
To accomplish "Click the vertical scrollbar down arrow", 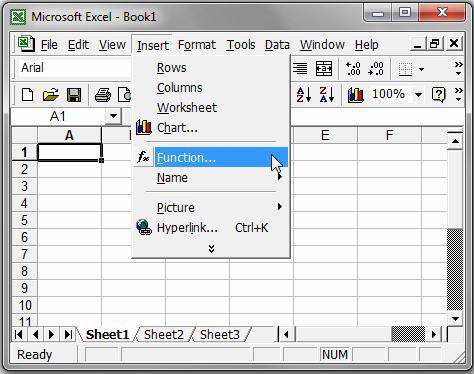I will (455, 319).
